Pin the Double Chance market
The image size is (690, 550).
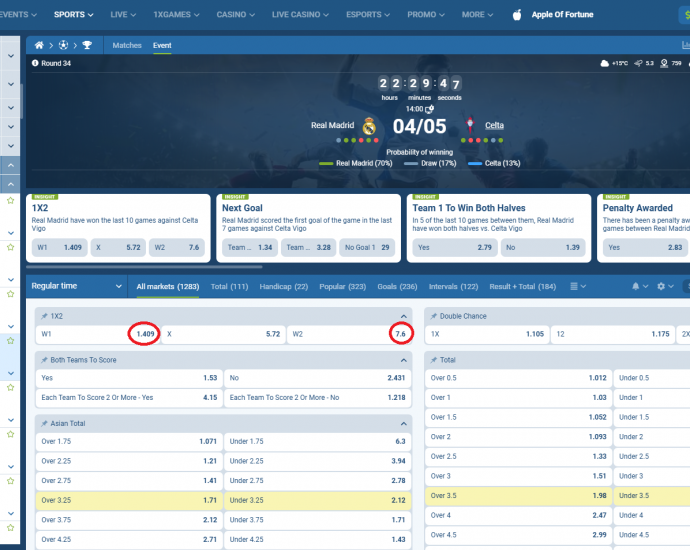point(433,316)
